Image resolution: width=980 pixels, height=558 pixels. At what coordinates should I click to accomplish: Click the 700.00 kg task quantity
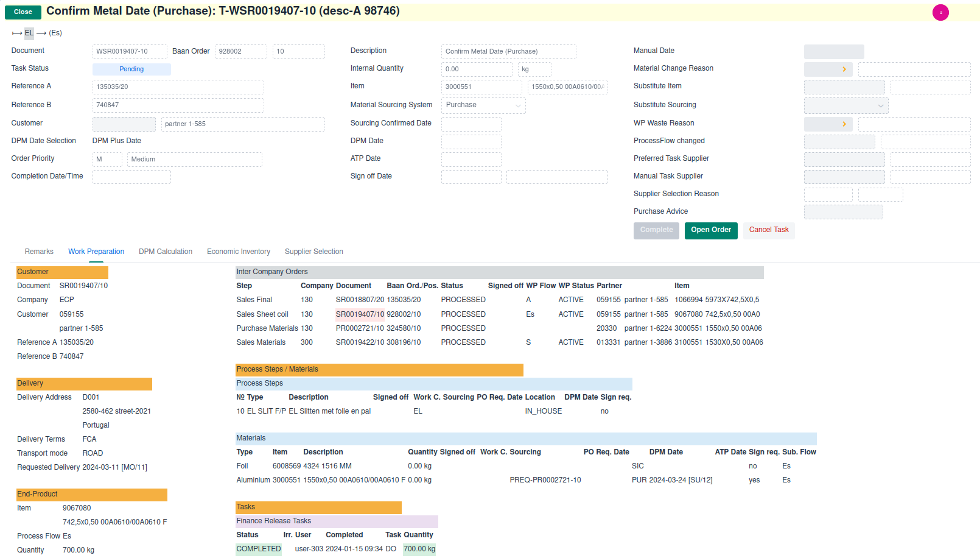419,549
